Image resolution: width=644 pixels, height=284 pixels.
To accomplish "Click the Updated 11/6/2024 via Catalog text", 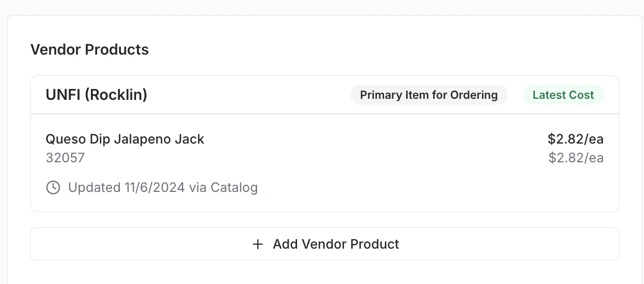I will click(163, 187).
